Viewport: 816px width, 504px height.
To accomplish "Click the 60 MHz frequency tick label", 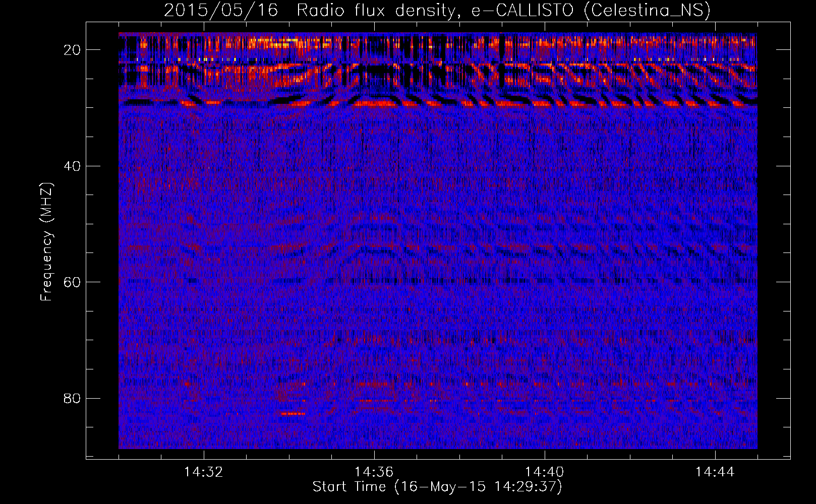I will (x=72, y=282).
